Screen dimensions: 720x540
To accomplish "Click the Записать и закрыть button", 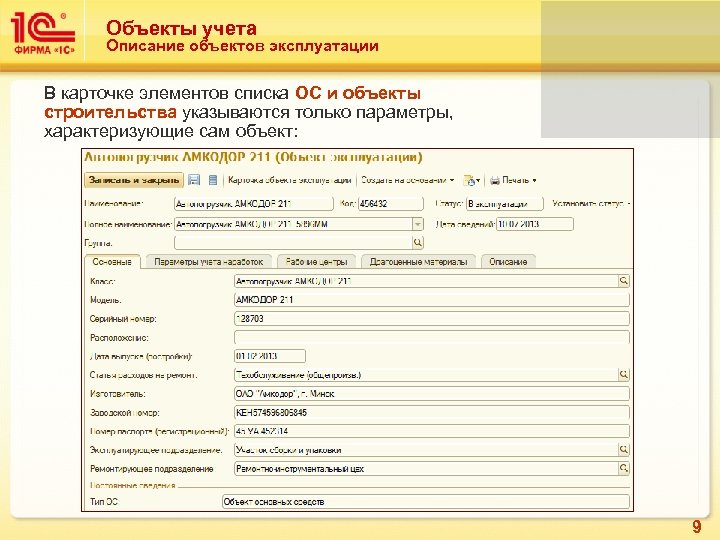I will (x=134, y=180).
